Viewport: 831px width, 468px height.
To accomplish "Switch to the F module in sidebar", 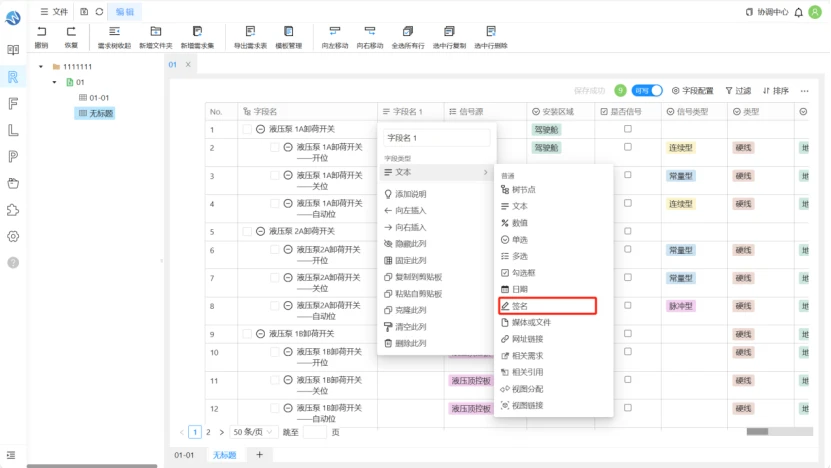I will tap(13, 103).
